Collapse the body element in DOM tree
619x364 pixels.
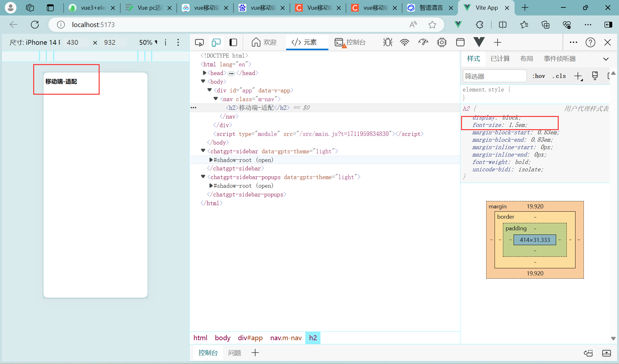click(x=203, y=81)
